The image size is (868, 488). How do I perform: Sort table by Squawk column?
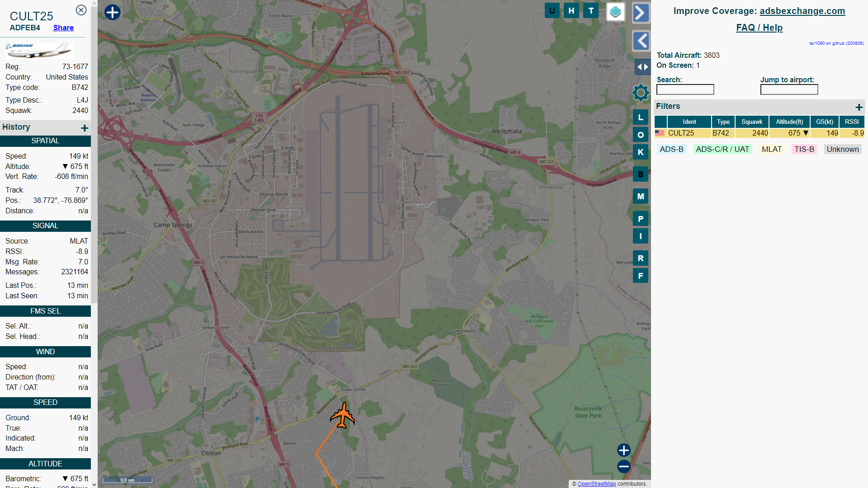(x=752, y=122)
